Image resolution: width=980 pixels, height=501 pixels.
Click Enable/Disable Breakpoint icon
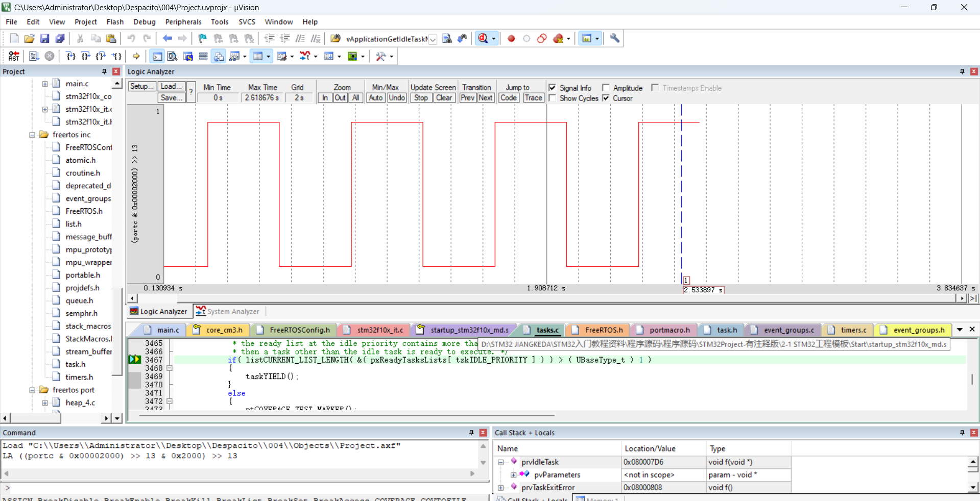pyautogui.click(x=527, y=38)
